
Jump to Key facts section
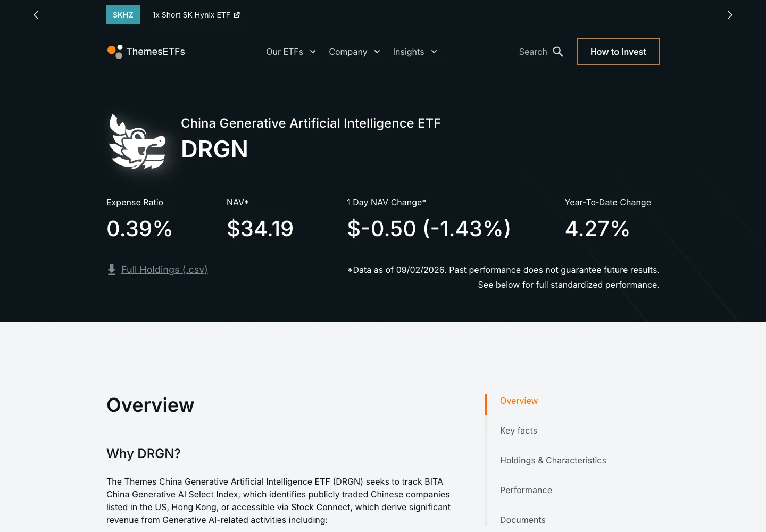(x=519, y=430)
